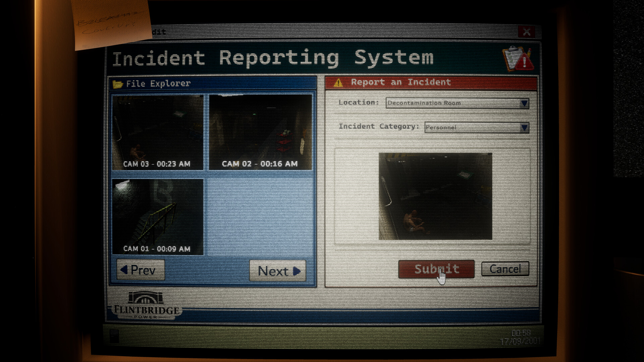Click the File Explorer panel title
Screen dimensions: 644x362
click(x=158, y=83)
